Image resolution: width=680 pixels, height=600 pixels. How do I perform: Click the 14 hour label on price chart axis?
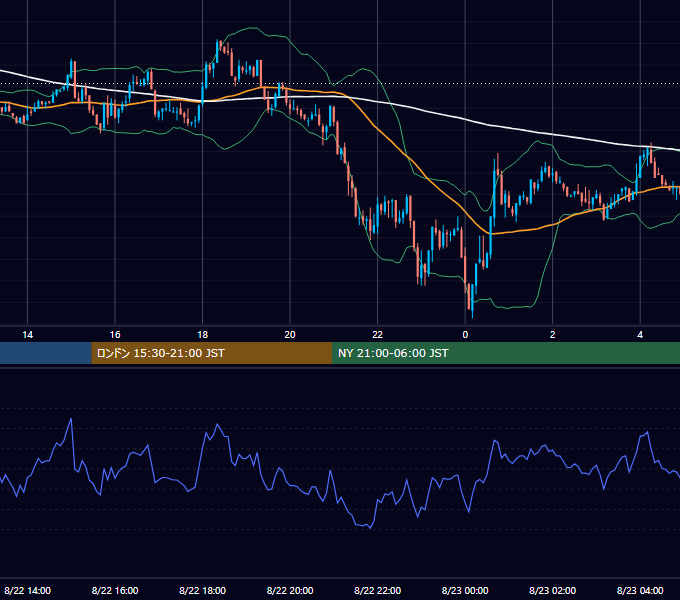27,335
